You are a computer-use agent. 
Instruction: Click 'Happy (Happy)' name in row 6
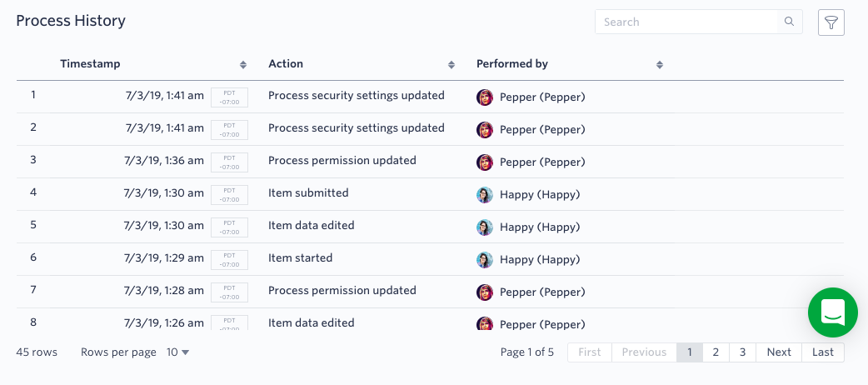click(x=540, y=260)
